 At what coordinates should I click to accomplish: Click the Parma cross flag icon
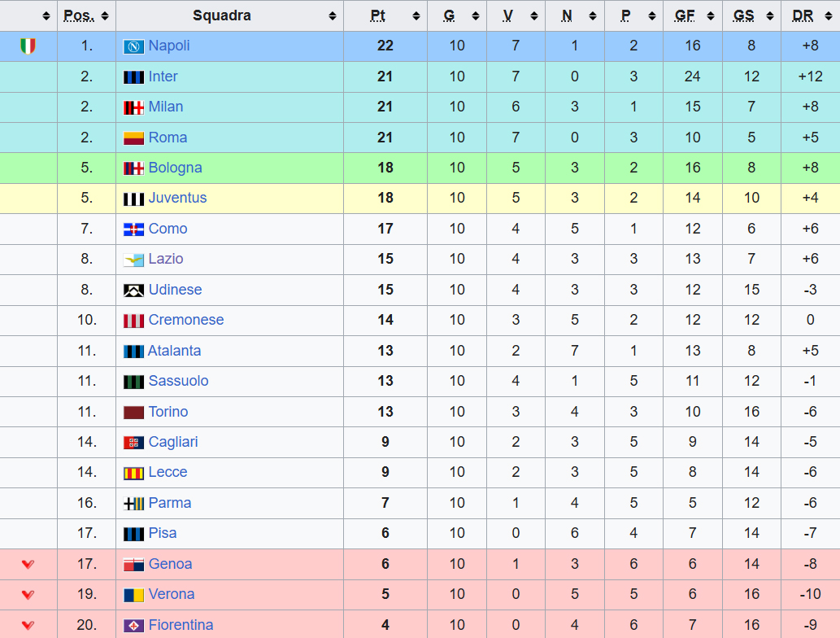click(133, 504)
